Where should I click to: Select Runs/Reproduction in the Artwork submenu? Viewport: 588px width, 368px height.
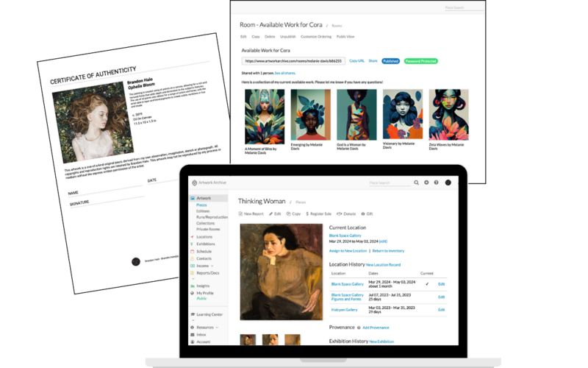[x=212, y=217]
